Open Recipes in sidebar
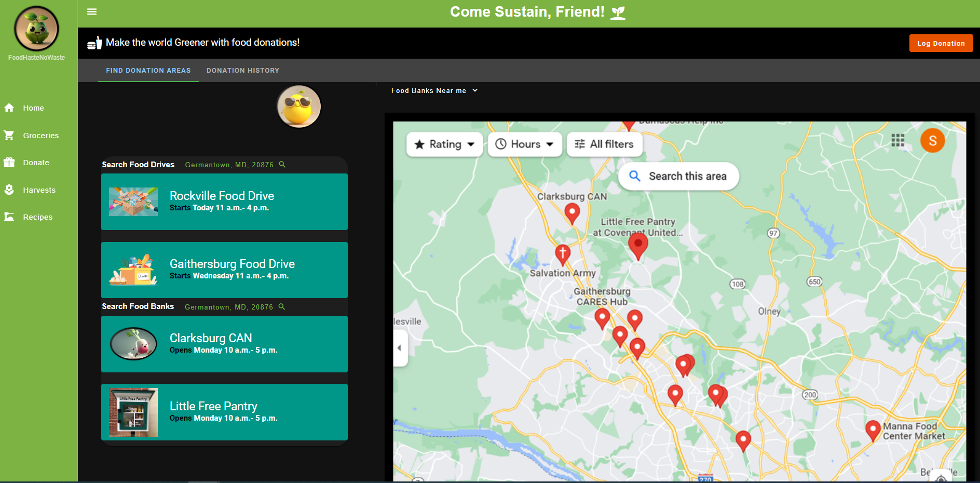 coord(37,217)
